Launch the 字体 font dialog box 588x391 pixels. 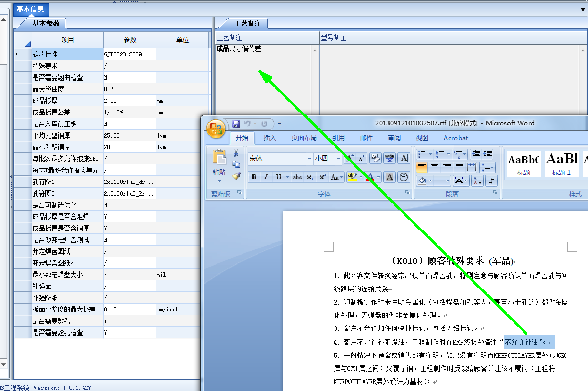(407, 192)
